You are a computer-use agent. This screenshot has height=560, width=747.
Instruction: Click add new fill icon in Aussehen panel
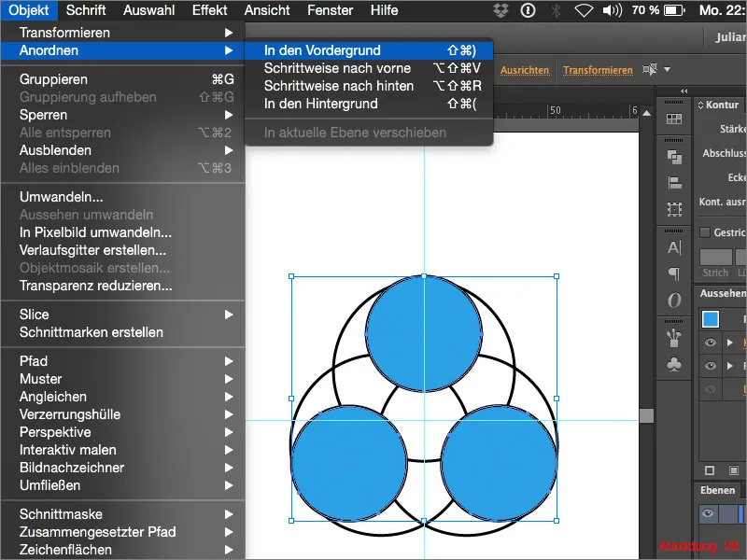pos(734,470)
